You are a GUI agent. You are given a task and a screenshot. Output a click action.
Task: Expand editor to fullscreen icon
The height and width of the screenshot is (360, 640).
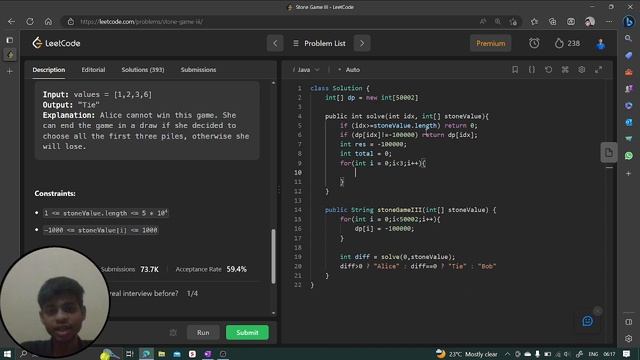[598, 70]
